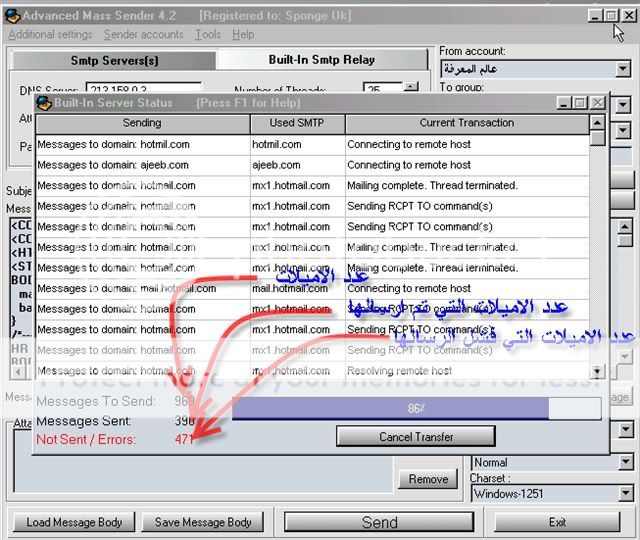Open the Help menu
Image resolution: width=640 pixels, height=540 pixels.
pyautogui.click(x=243, y=35)
